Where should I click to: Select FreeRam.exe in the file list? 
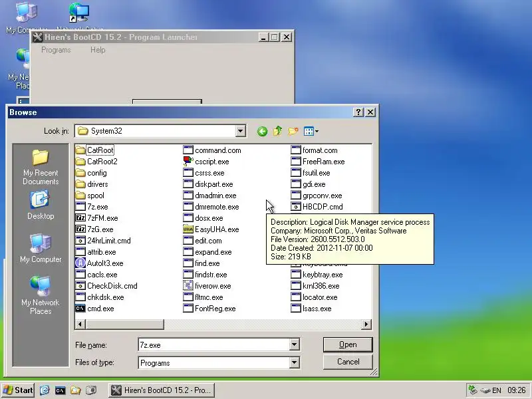318,162
